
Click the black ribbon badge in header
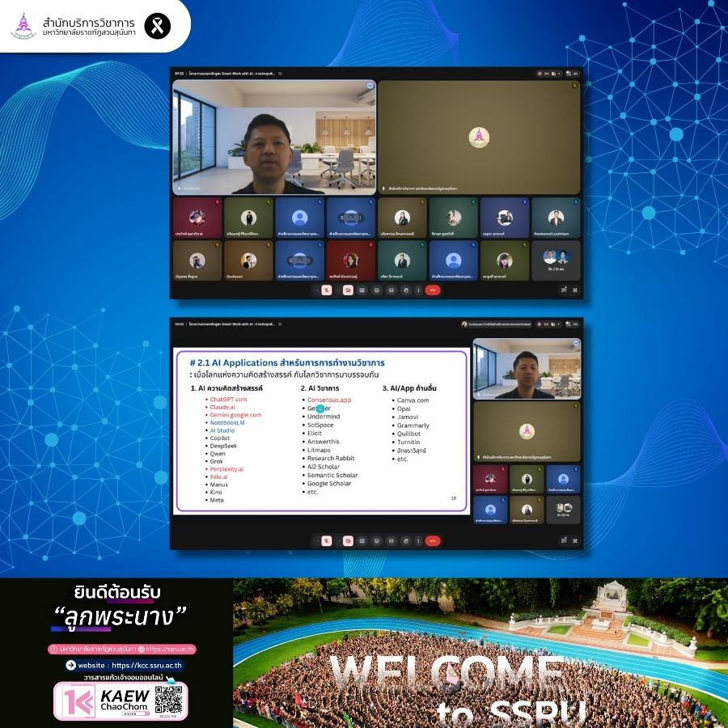[158, 26]
